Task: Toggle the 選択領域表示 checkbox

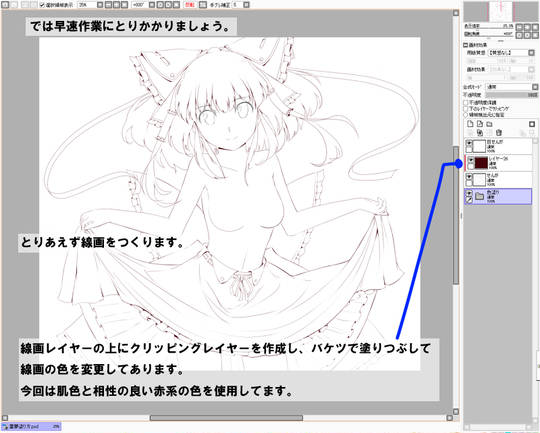Action: 42,5
